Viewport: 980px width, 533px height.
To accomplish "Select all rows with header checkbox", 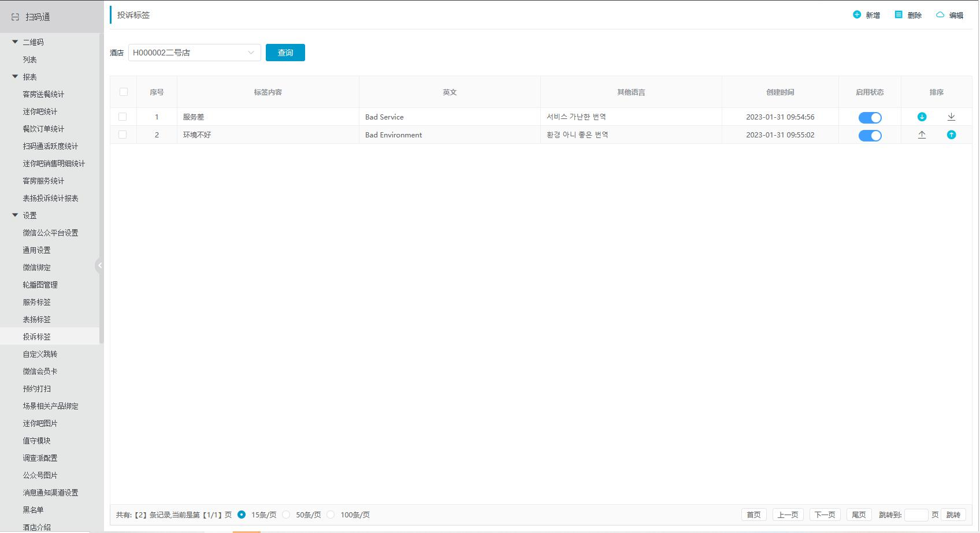I will [x=124, y=92].
